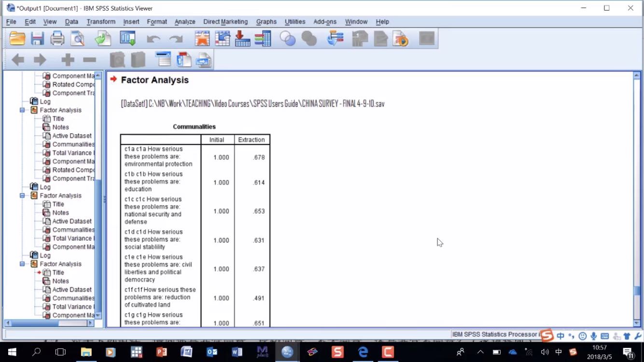Click the Redo arrow in the toolbar
Viewport: 644px width, 362px height.
click(x=176, y=39)
